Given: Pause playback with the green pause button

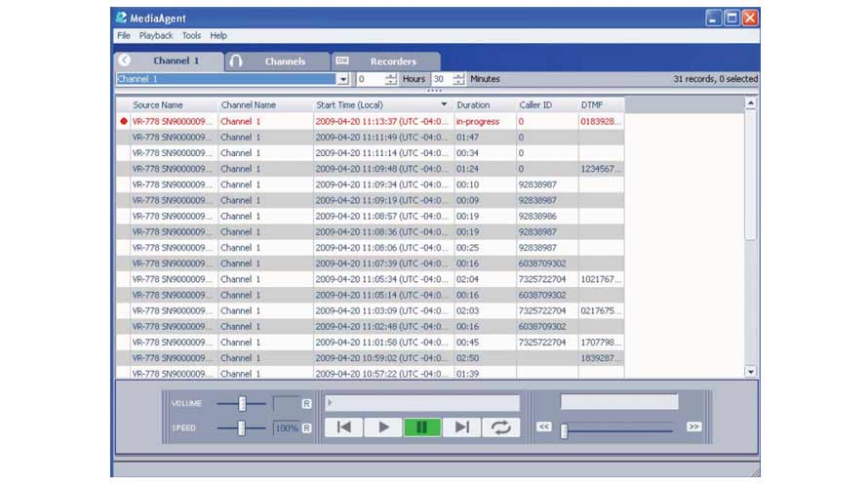Looking at the screenshot, I should [422, 427].
